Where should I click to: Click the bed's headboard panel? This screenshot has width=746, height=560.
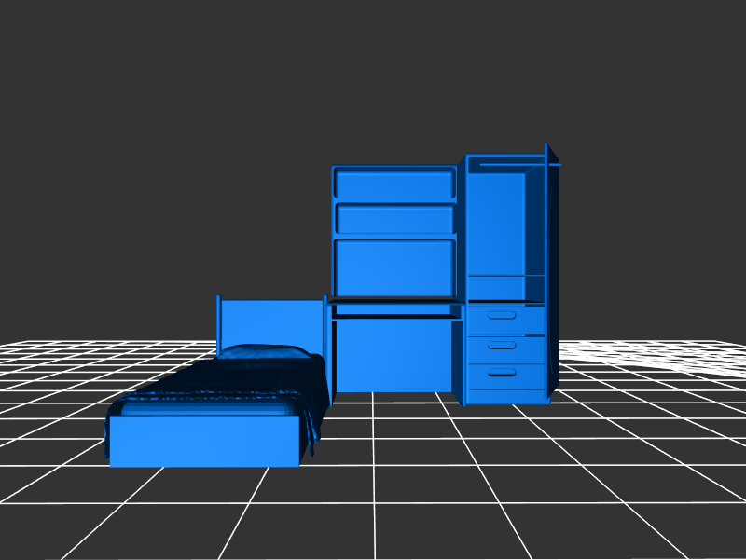pyautogui.click(x=270, y=321)
